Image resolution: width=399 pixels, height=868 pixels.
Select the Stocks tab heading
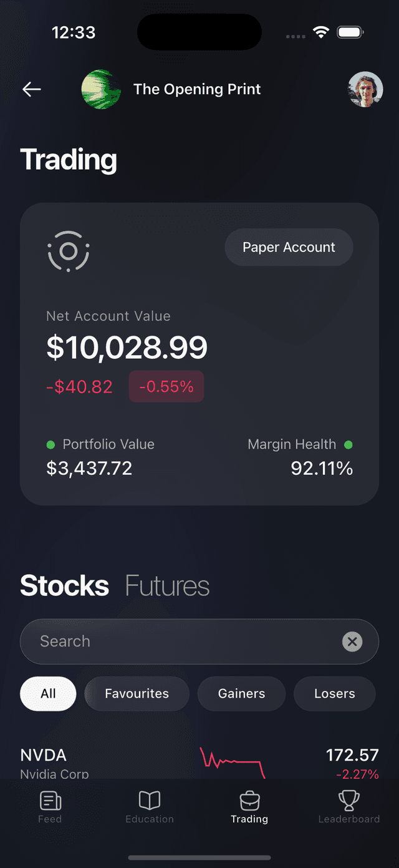click(65, 586)
